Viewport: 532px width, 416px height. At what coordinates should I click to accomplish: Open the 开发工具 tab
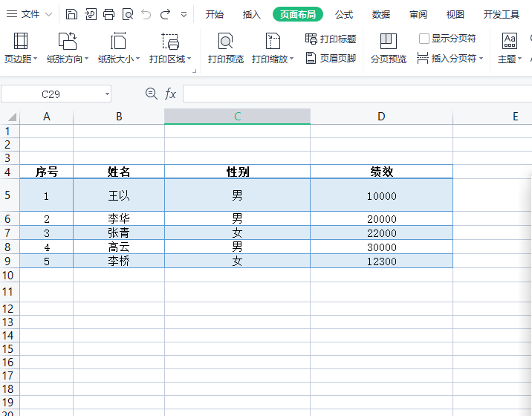pyautogui.click(x=501, y=14)
